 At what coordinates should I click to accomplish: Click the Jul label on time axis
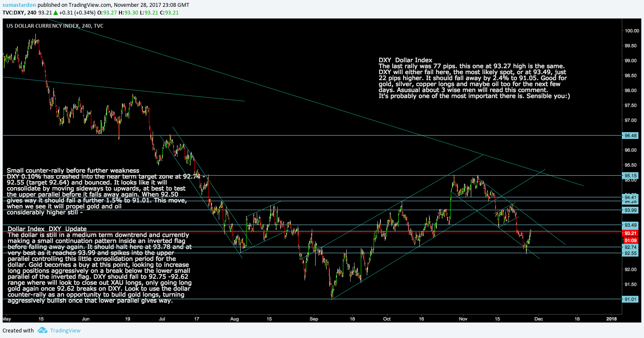(162, 318)
